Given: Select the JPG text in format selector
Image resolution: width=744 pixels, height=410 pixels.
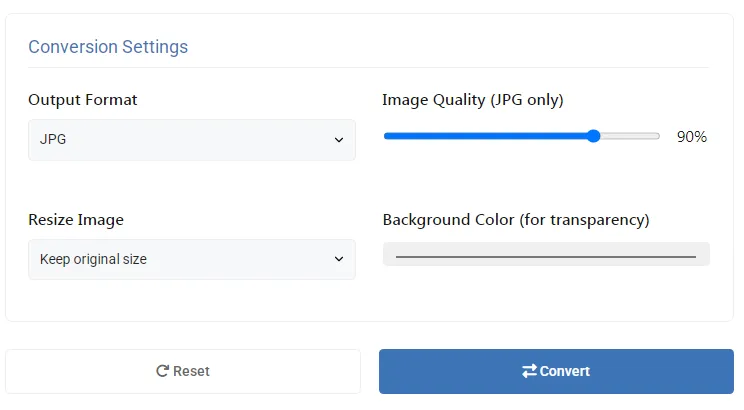Looking at the screenshot, I should pyautogui.click(x=53, y=140).
